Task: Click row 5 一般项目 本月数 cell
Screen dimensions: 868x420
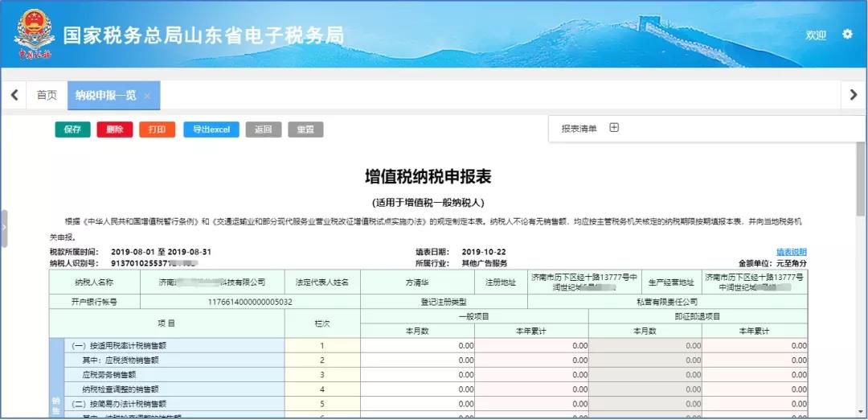Action: point(417,404)
